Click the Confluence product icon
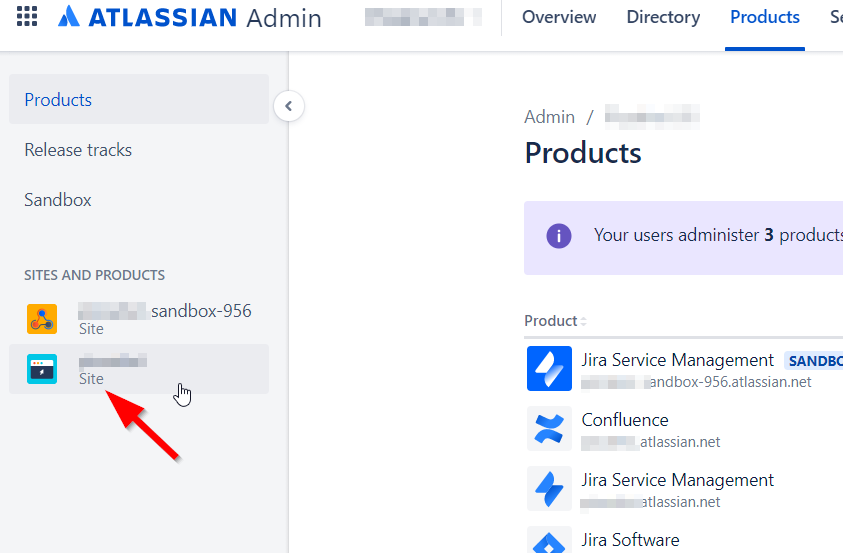This screenshot has width=843, height=553. (549, 428)
